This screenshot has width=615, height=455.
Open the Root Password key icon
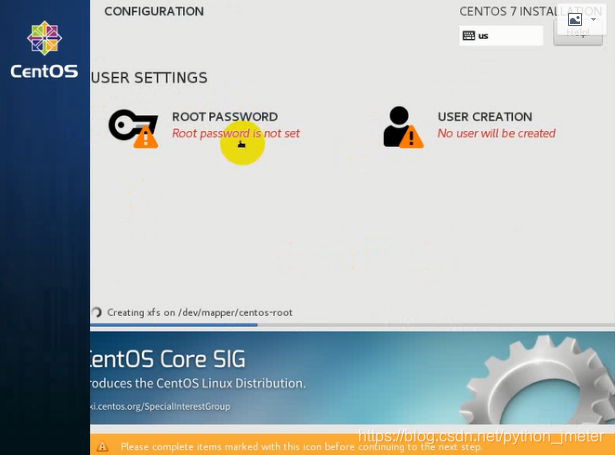pos(133,128)
